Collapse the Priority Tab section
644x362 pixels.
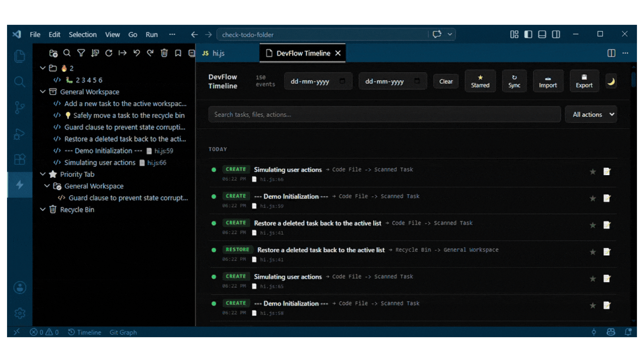(x=43, y=174)
